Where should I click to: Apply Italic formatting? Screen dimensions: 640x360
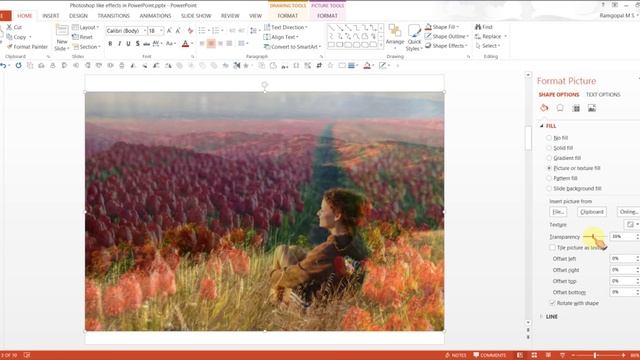119,44
